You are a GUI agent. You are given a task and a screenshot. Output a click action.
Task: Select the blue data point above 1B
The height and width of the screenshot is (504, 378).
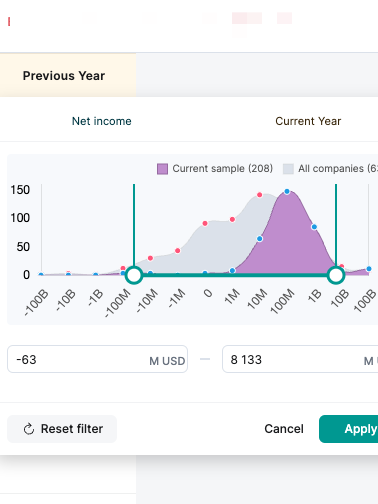pos(314,227)
